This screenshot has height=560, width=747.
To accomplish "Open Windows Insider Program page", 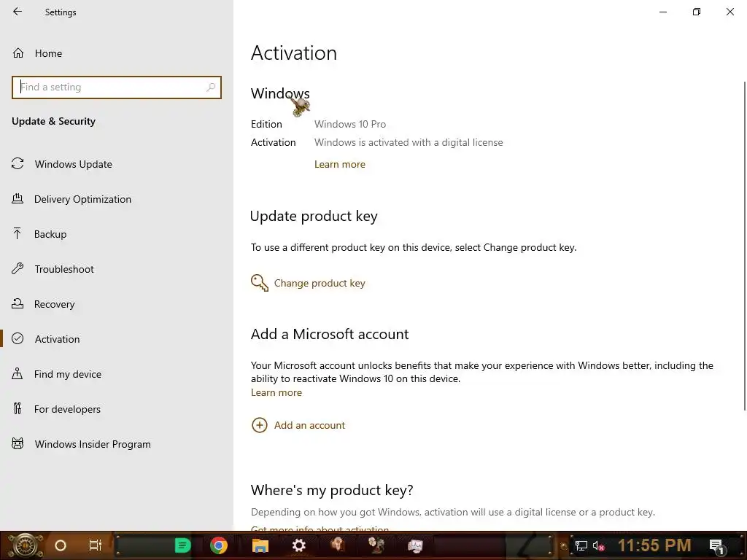I will pos(93,444).
